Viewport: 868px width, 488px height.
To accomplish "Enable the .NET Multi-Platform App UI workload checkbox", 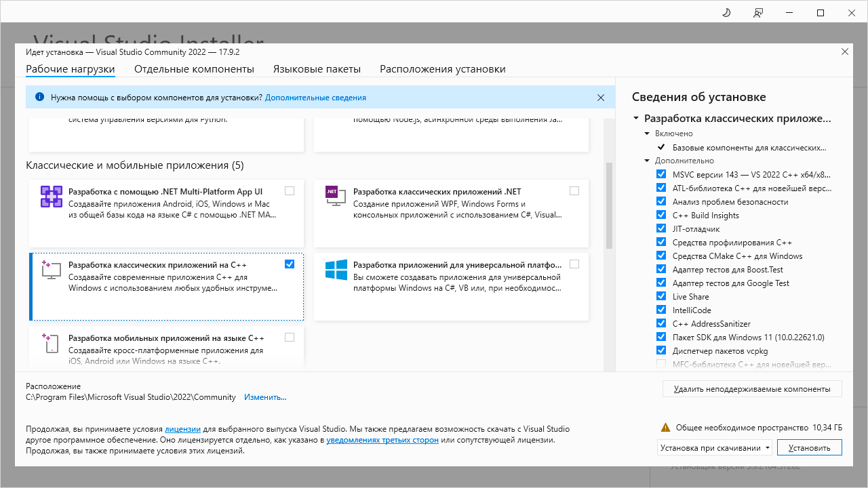I will point(290,191).
